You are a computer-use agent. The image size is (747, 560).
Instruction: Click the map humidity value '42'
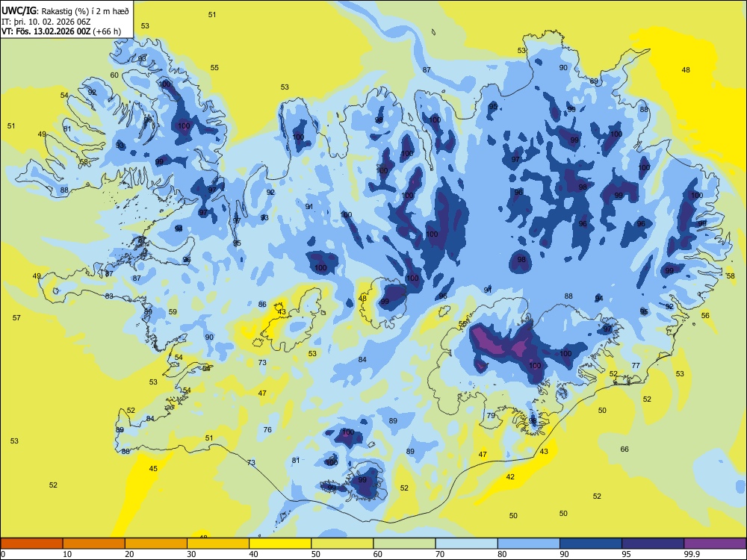tap(510, 476)
